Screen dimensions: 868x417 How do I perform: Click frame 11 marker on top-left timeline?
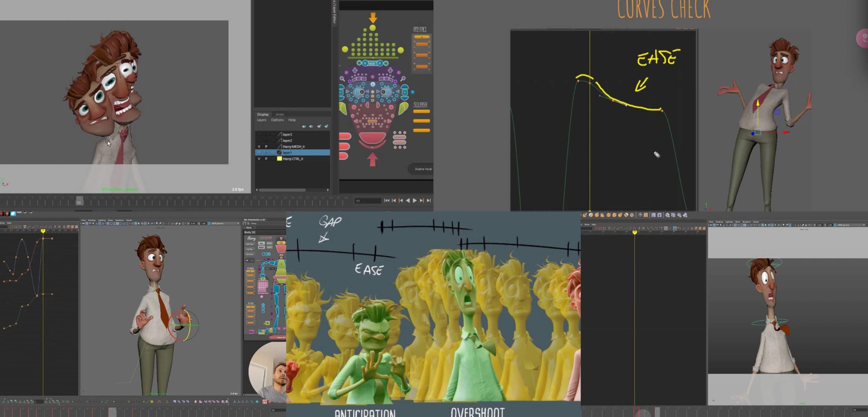(79, 201)
